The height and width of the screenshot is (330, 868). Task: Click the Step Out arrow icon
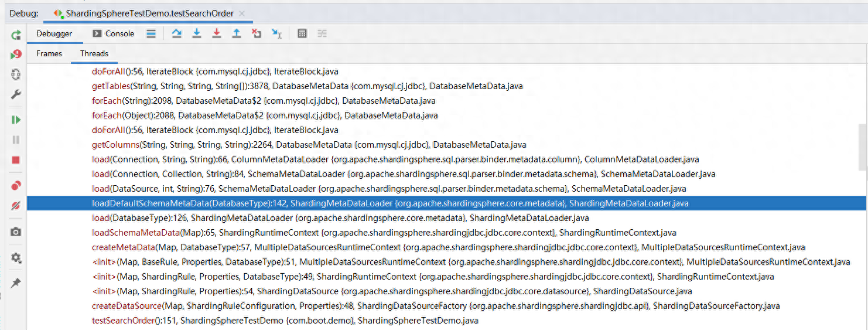(237, 33)
